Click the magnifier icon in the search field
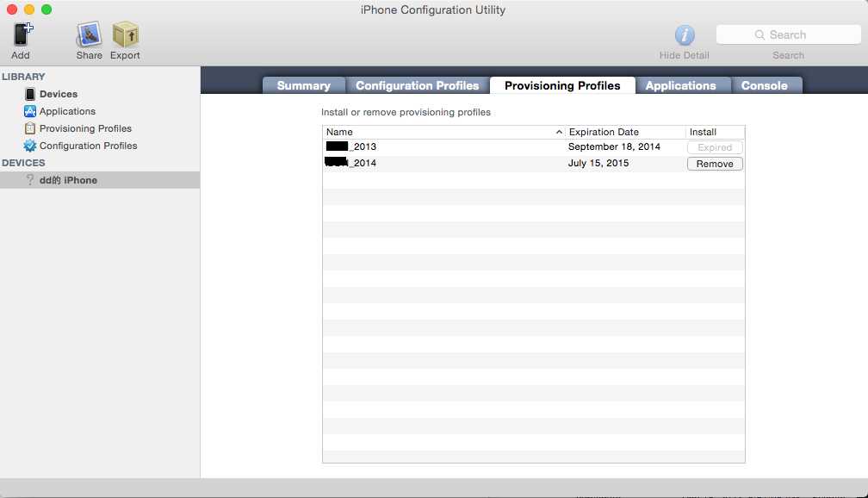The image size is (868, 498). 759,35
